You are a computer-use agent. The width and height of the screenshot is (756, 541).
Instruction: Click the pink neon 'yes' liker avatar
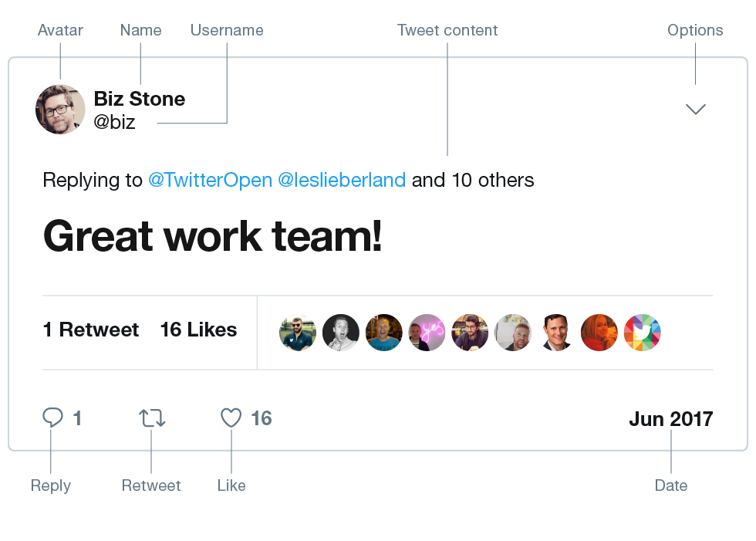point(427,333)
